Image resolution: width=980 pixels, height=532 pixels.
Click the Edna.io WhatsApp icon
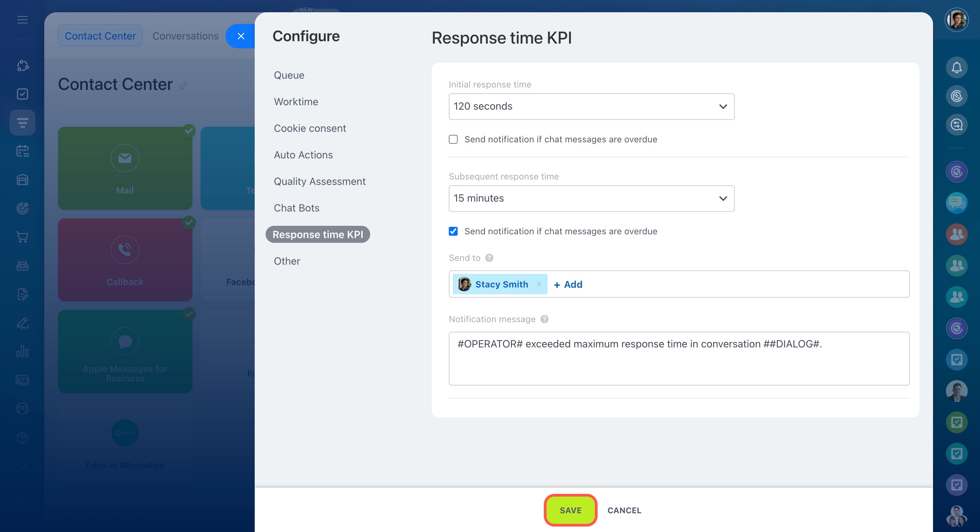[125, 433]
